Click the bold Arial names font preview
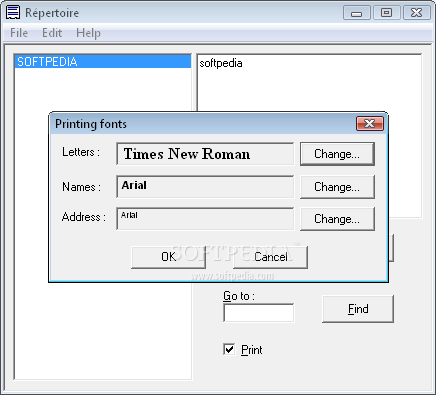This screenshot has height=395, width=436. [205, 187]
